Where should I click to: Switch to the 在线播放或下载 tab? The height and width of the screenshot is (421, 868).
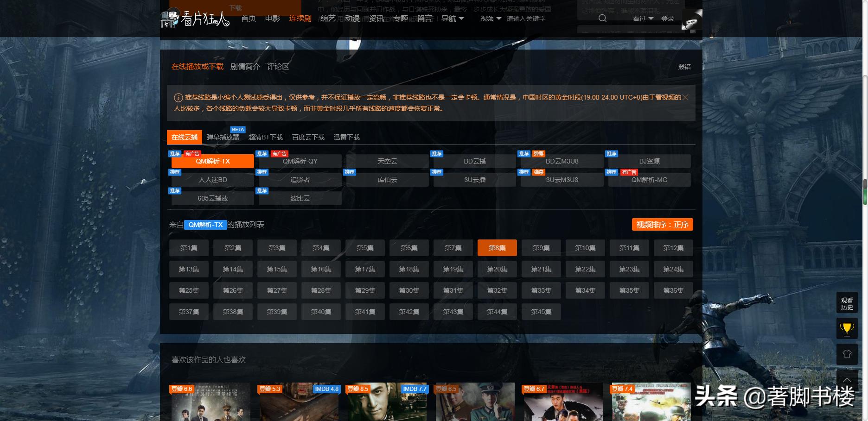(x=198, y=67)
